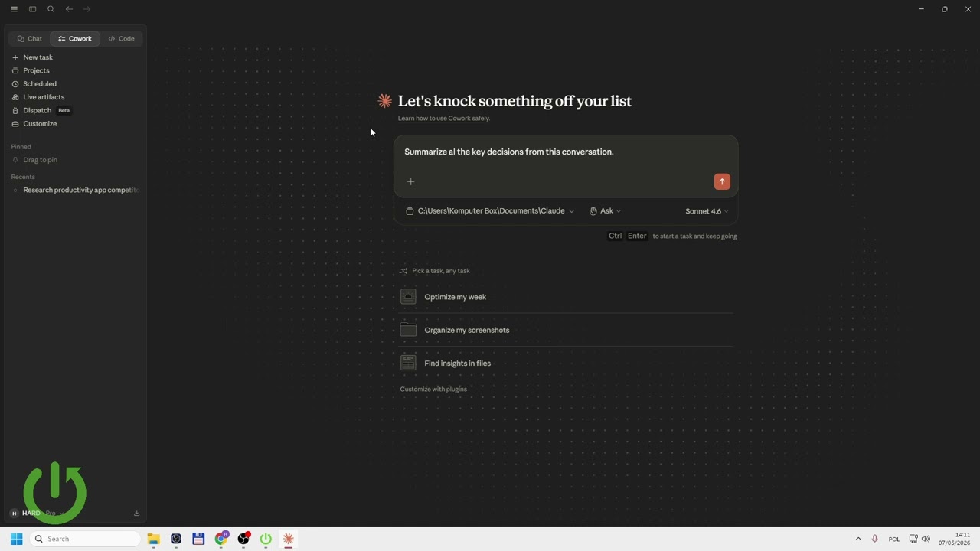
Task: Open Live artifacts
Action: (75, 97)
